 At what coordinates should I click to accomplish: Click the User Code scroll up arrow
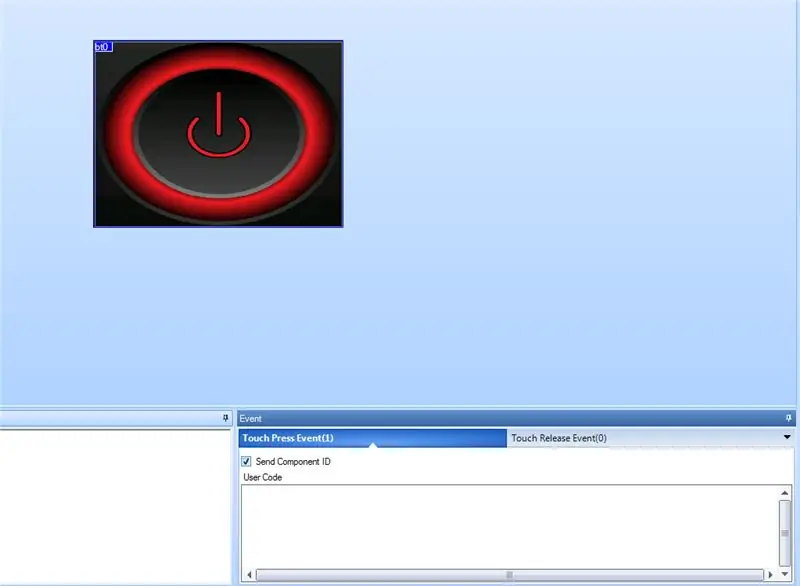[785, 493]
